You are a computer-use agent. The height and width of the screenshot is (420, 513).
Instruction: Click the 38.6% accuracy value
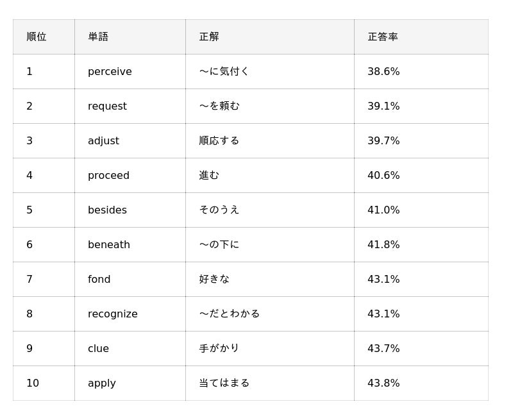[x=383, y=71]
